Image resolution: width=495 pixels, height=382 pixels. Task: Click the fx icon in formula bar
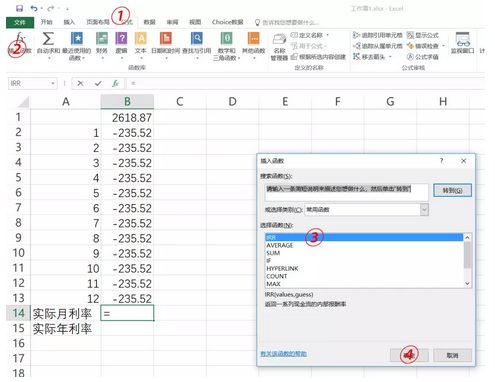point(115,83)
